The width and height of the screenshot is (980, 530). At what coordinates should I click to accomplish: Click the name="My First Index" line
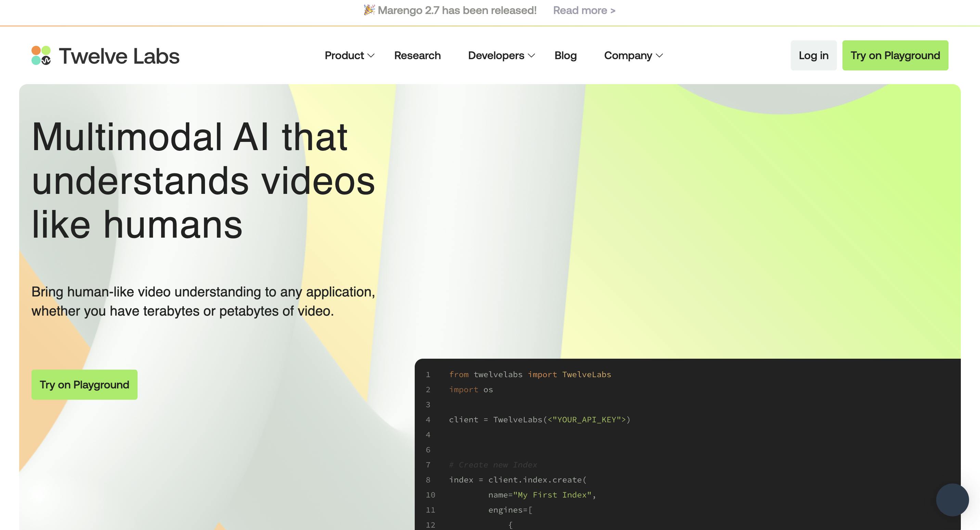(542, 495)
